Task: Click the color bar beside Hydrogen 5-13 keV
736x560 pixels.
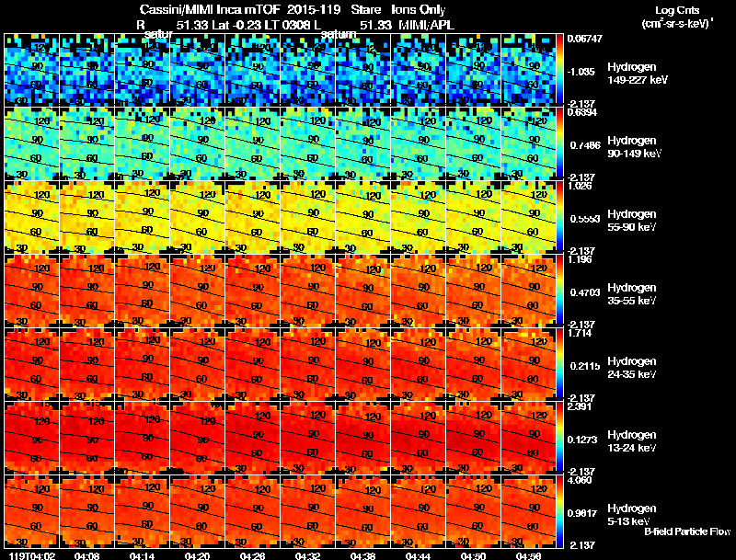Action: tap(559, 511)
